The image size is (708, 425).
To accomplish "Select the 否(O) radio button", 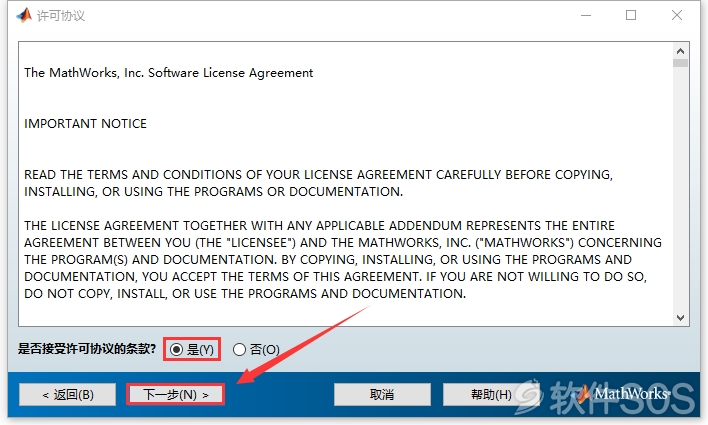I will click(239, 349).
